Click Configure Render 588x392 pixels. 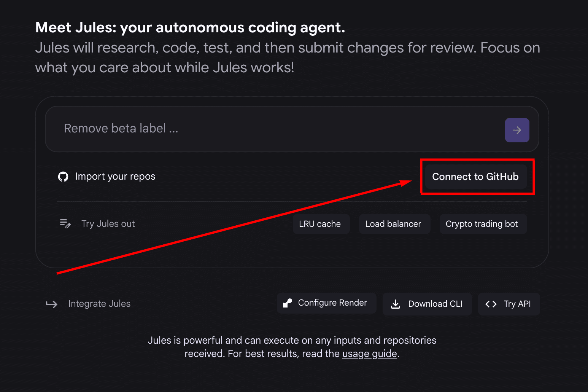click(326, 303)
